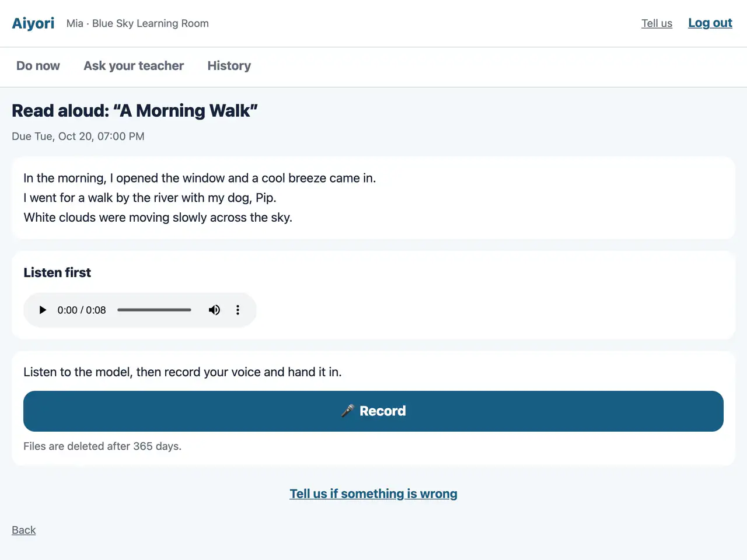Click the heading Read aloud: "A Morning Walk"
The height and width of the screenshot is (560, 747).
(x=135, y=111)
